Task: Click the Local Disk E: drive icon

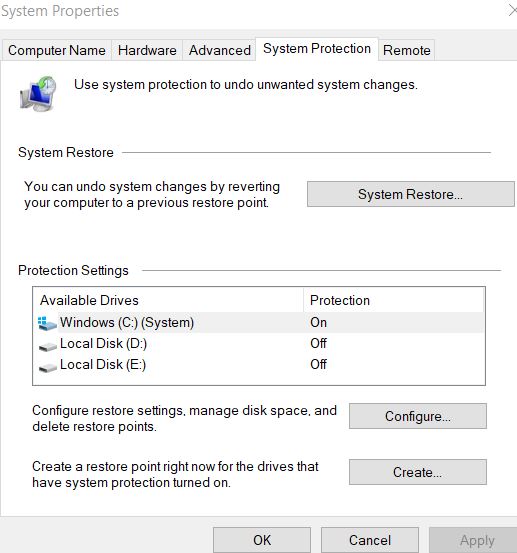Action: coord(48,368)
